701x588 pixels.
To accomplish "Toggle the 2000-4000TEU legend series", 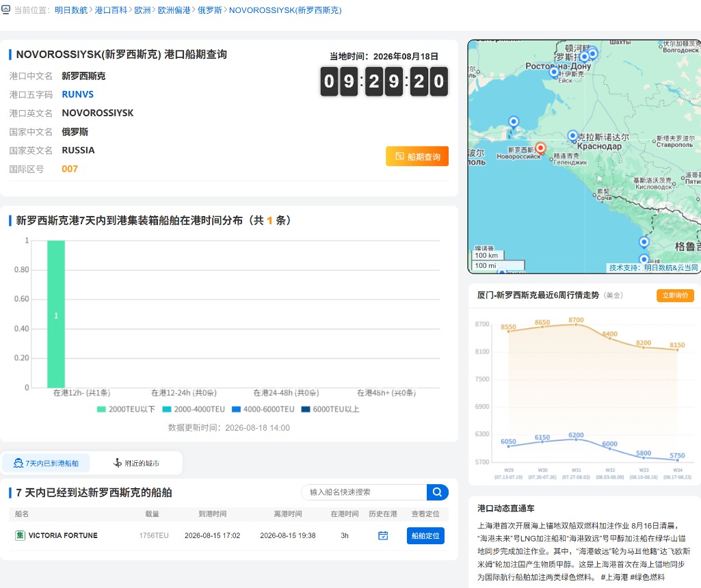I will pos(194,410).
